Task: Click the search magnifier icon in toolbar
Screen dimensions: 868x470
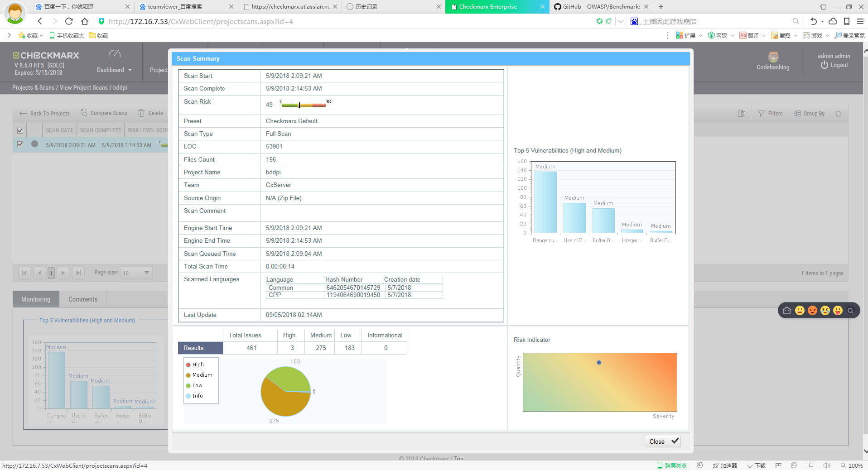Action: coord(796,21)
